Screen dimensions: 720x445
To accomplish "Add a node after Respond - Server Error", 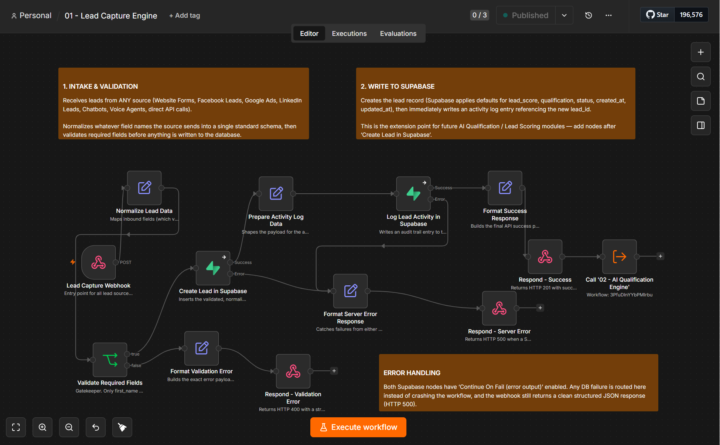I will [x=540, y=308].
